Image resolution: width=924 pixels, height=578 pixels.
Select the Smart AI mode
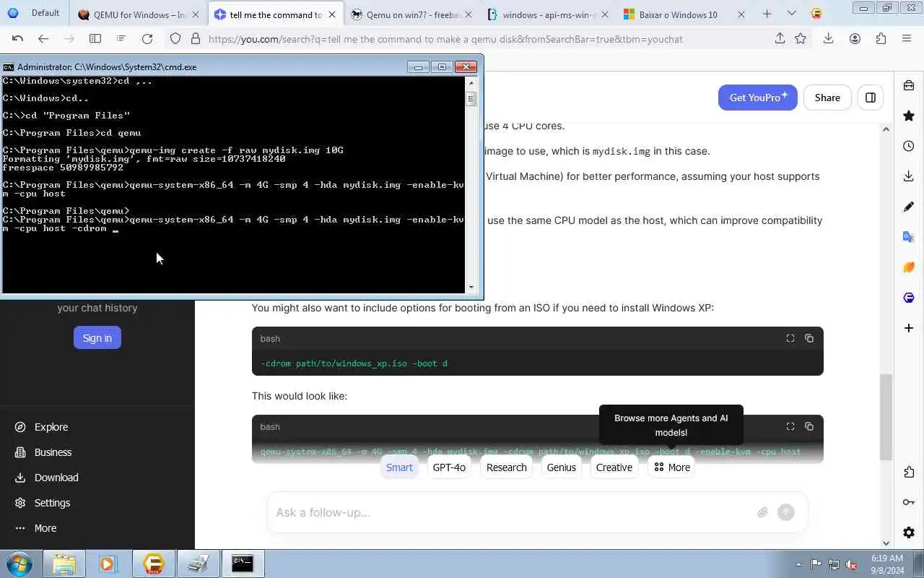399,467
